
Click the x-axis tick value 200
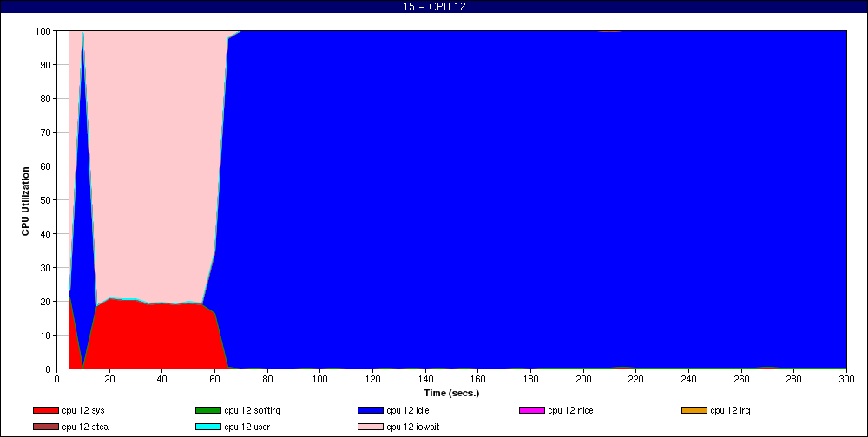click(583, 380)
